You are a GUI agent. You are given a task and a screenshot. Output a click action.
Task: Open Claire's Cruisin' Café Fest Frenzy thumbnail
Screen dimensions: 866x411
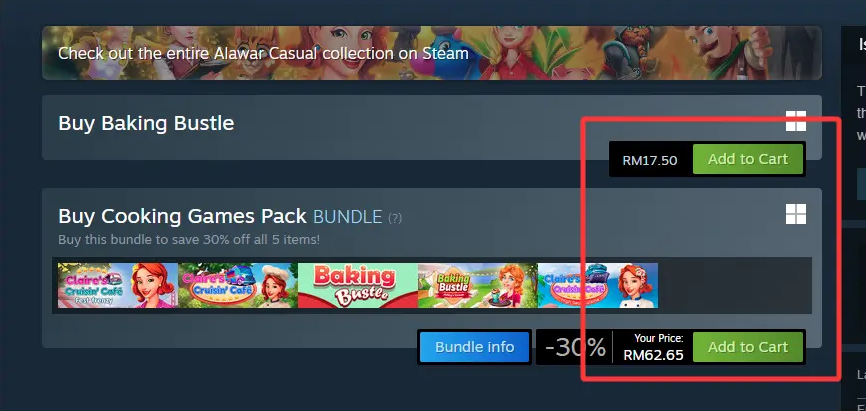118,285
